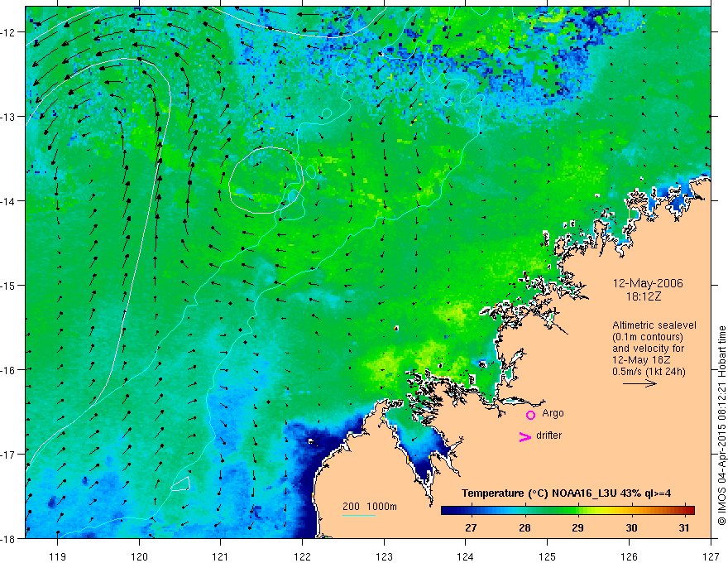Screen dimensions: 728x563
Task: Click longitude axis label 122
Action: click(302, 556)
